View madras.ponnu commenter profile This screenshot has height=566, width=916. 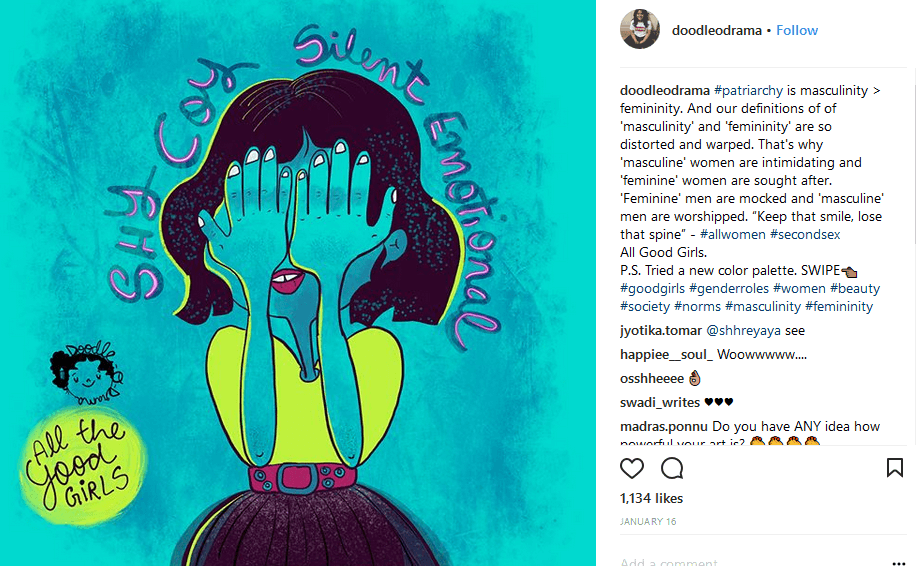tap(664, 426)
